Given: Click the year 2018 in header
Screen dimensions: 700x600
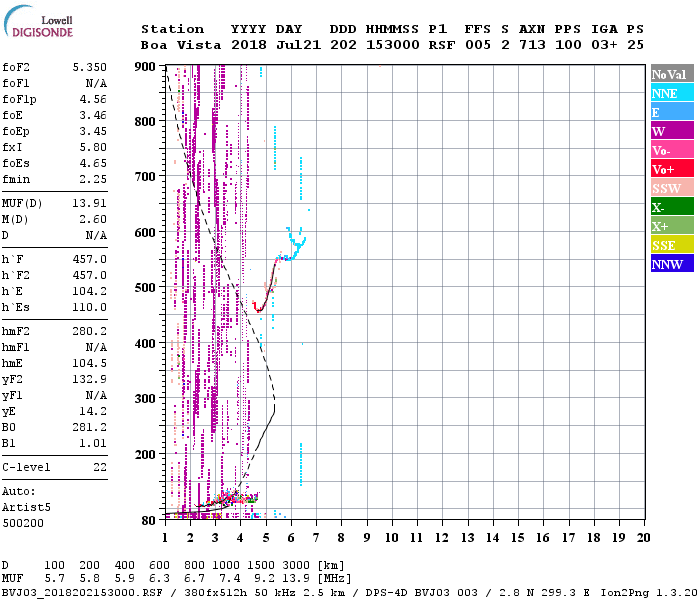Looking at the screenshot, I should tap(249, 45).
